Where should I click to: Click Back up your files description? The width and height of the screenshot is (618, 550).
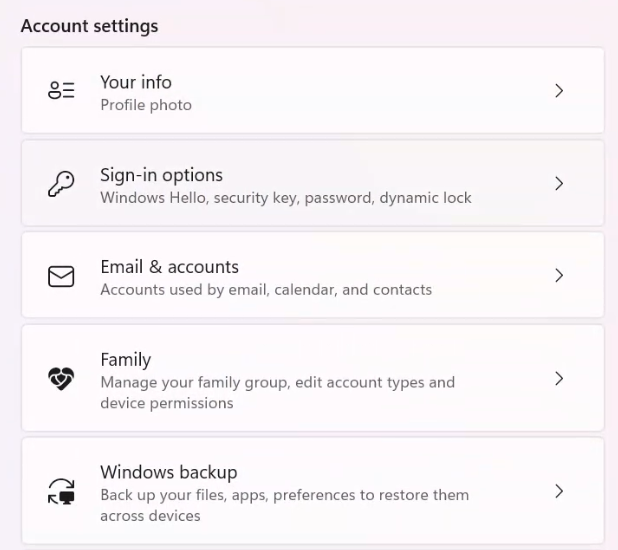click(285, 505)
